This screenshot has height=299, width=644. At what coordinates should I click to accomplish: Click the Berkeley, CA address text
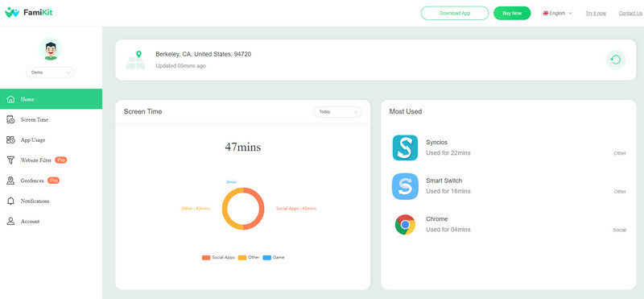click(x=204, y=54)
